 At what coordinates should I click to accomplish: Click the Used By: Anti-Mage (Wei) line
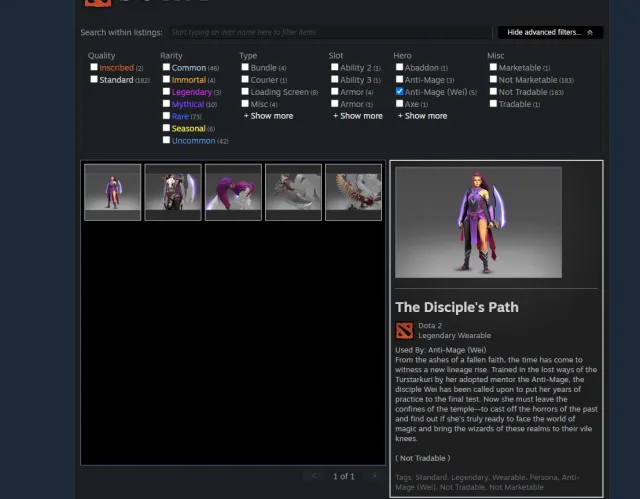[x=440, y=350]
